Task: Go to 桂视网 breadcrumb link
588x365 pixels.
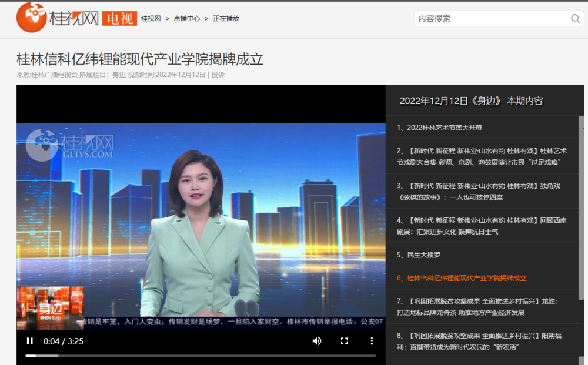Action: click(151, 19)
